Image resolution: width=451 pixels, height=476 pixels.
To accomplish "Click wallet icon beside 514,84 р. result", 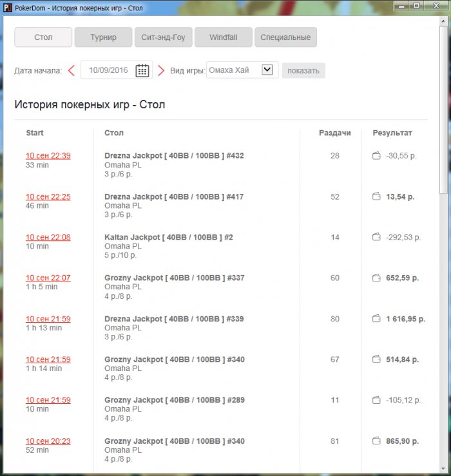I will tap(376, 359).
